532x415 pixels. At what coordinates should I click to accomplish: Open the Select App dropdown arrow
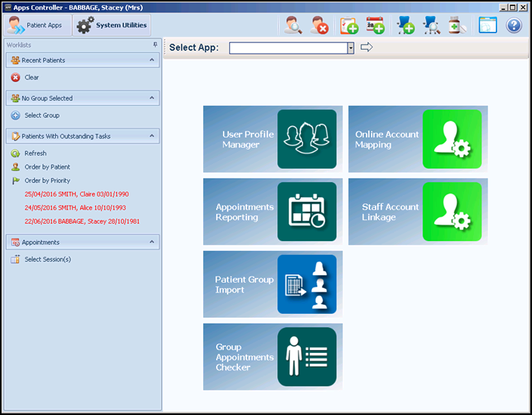(x=351, y=48)
